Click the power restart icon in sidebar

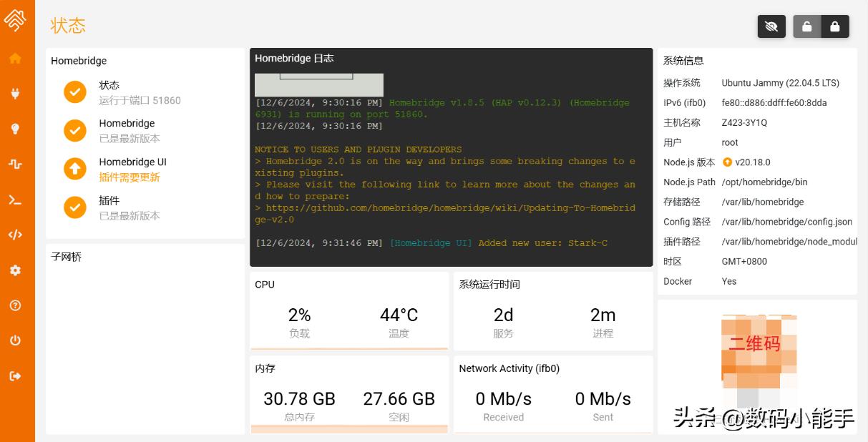click(x=15, y=340)
